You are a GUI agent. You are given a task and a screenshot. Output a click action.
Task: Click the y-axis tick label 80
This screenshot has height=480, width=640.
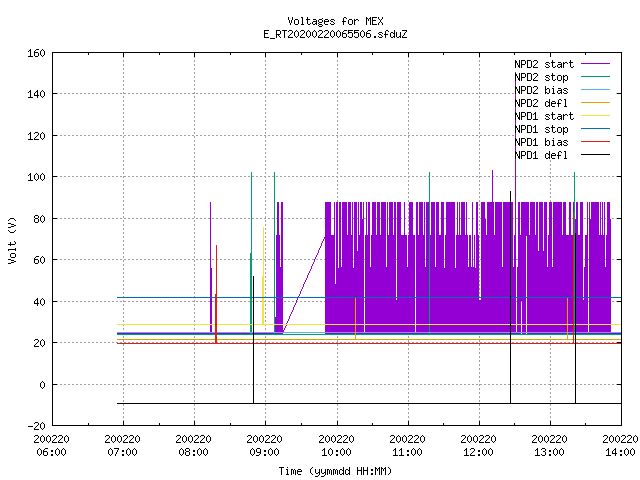coord(39,219)
